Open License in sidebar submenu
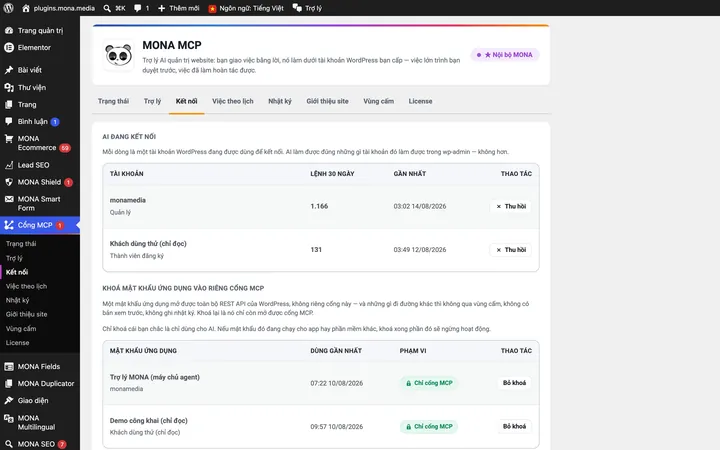The height and width of the screenshot is (450, 720). pyautogui.click(x=17, y=343)
